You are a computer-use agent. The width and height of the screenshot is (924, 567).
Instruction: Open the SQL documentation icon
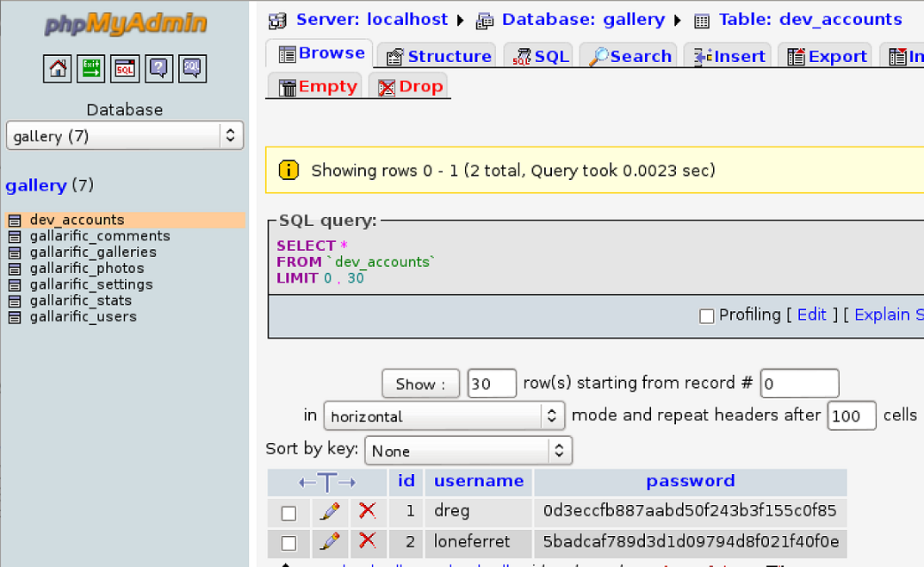click(192, 69)
